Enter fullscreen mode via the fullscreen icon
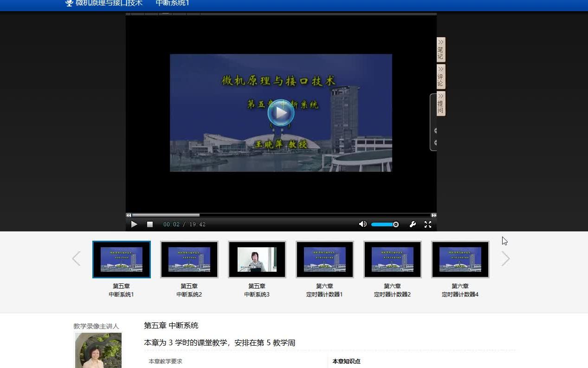 pyautogui.click(x=427, y=224)
